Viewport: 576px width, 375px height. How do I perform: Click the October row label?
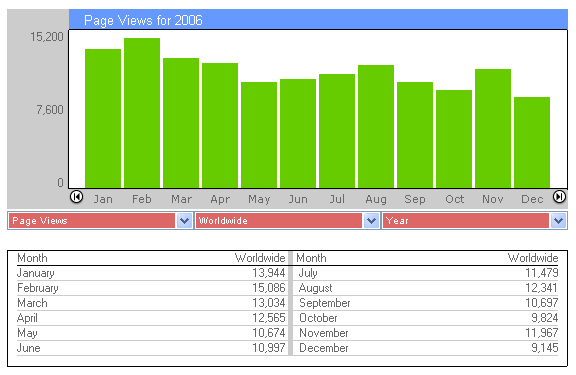pyautogui.click(x=318, y=318)
